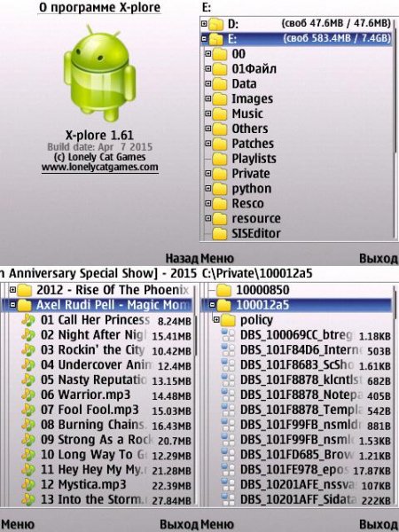
Task: Select the DBS_10201AFF_Sidata file name
Action: (299, 499)
